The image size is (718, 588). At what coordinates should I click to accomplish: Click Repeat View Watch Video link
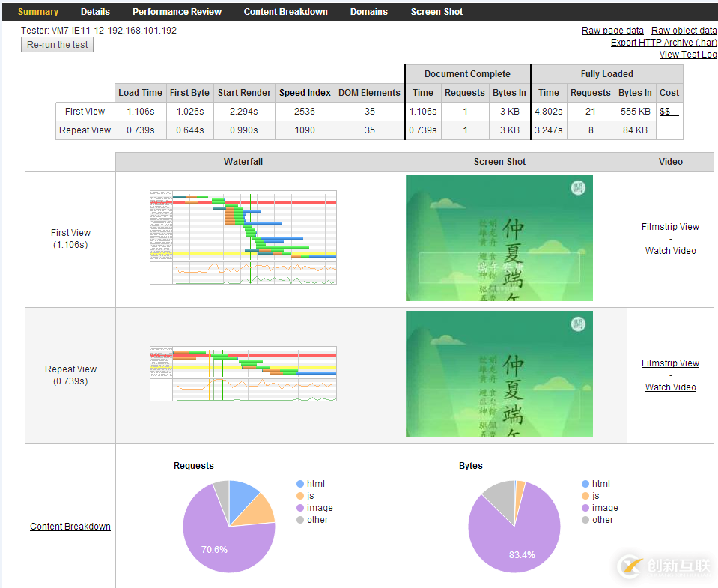click(x=670, y=387)
